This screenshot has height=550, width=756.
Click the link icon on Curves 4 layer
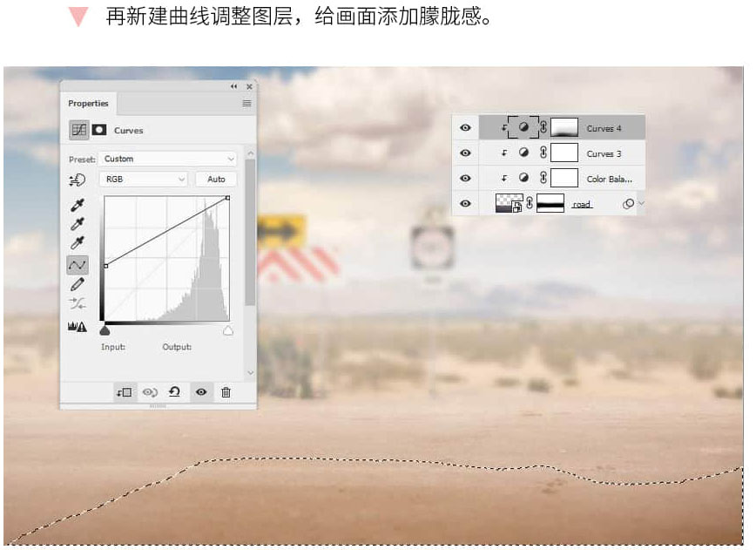coord(543,127)
